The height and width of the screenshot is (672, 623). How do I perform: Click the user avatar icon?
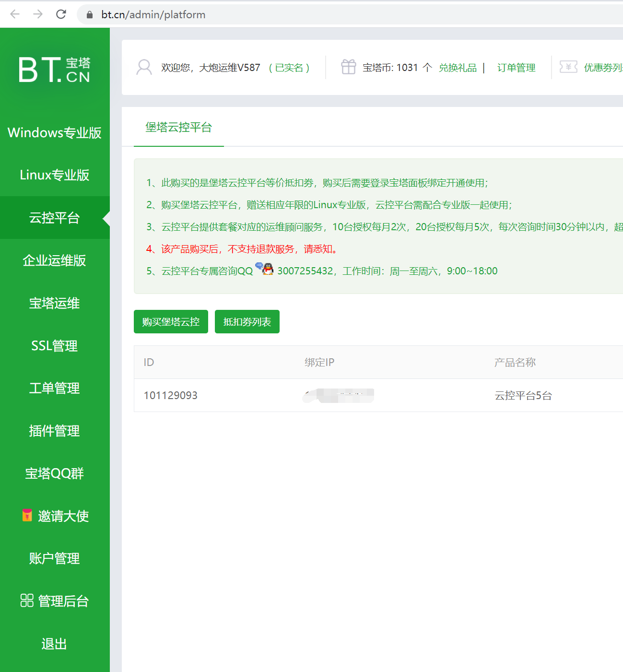tap(144, 68)
